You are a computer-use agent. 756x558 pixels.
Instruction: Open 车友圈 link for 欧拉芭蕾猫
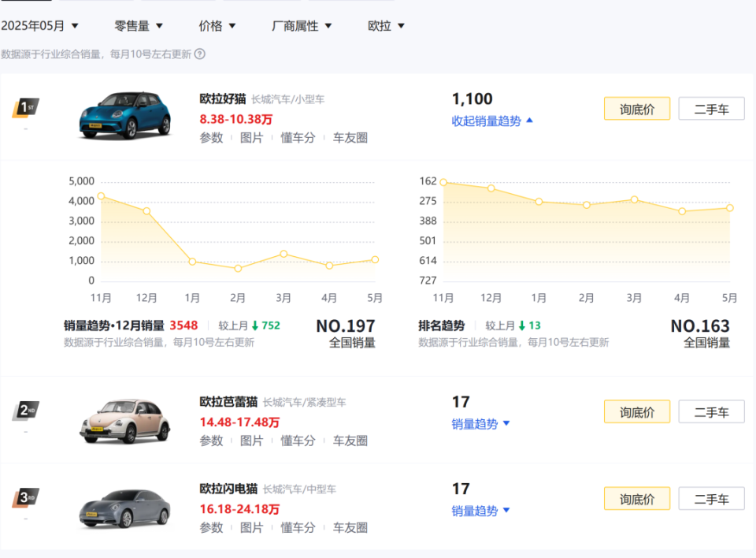click(350, 441)
